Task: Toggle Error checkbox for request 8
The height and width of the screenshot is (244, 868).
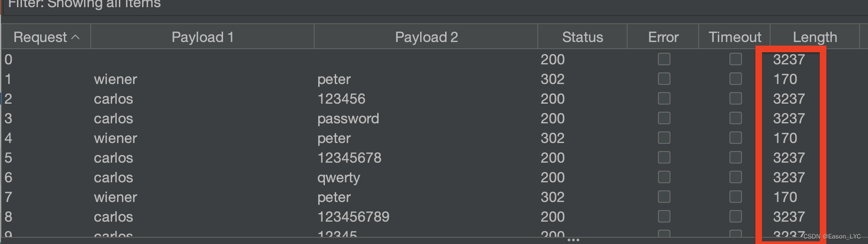Action: coord(664,216)
